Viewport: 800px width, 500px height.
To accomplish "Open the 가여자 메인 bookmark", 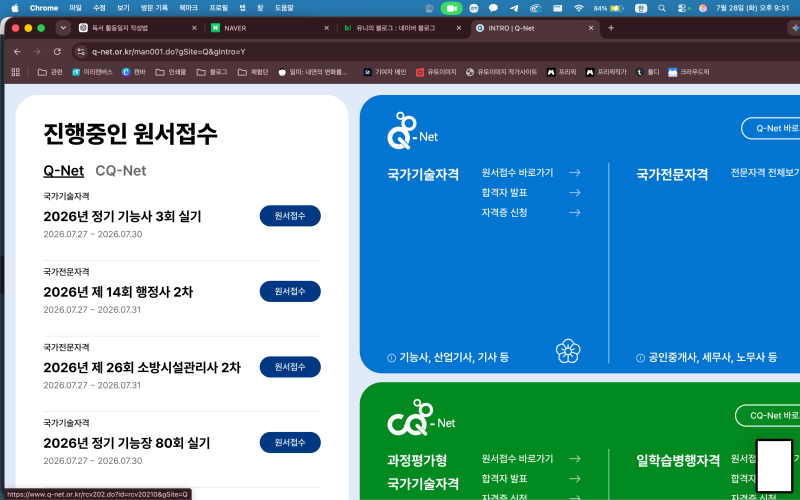I will click(x=385, y=72).
